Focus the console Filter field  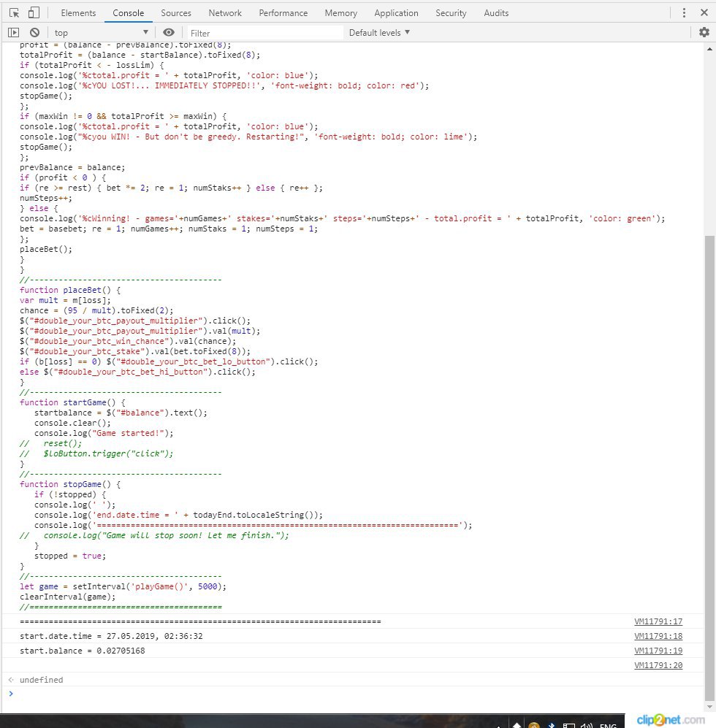point(264,33)
